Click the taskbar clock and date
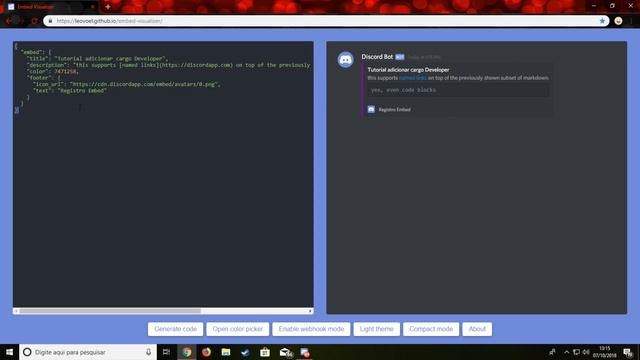The image size is (640, 360). coord(605,352)
